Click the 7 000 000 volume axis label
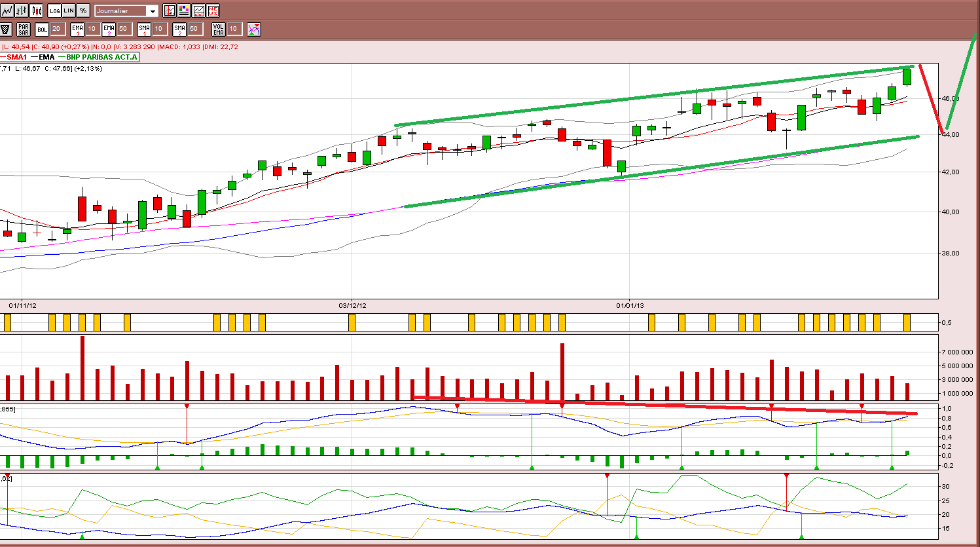This screenshot has width=980, height=547. coord(957,352)
